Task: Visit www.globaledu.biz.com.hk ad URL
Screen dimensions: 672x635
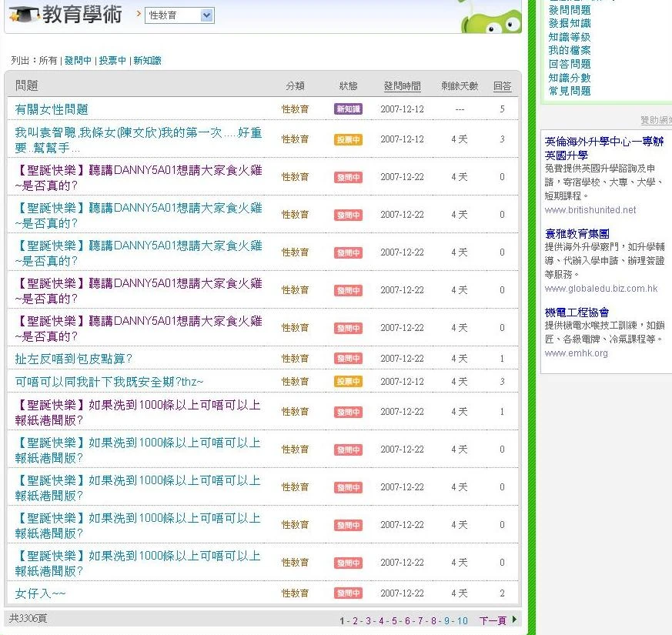Action: pos(601,289)
